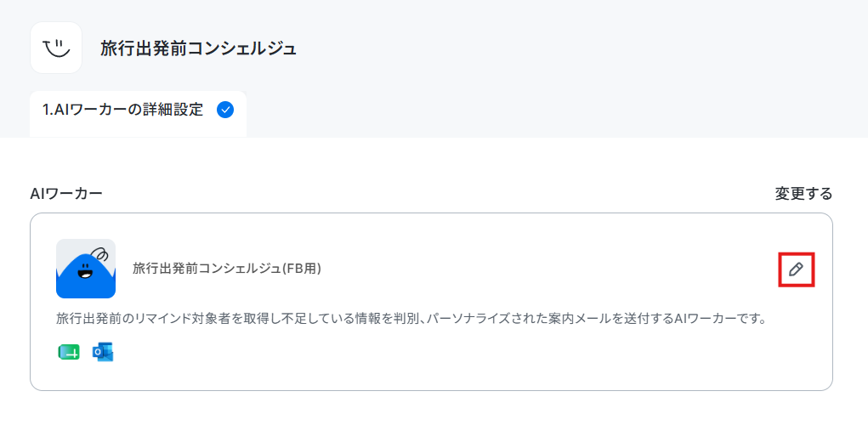Viewport: 868px width, 448px height.
Task: Click the red-outlined edit button box
Action: point(797,269)
